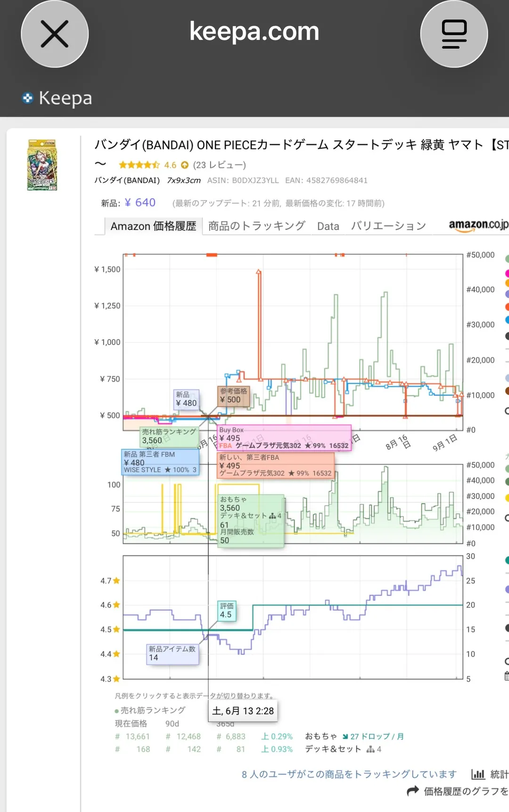Click the 4.7 star axis icon
509x812 pixels.
pos(116,581)
